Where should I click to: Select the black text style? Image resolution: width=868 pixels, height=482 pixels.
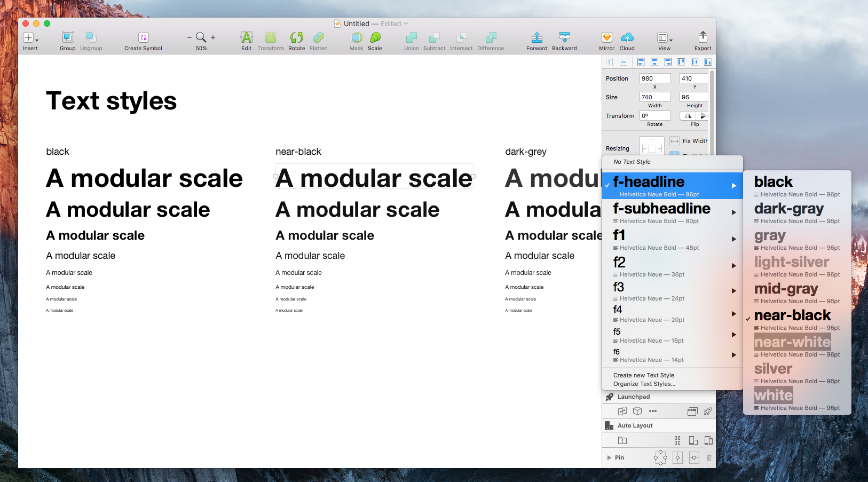[x=797, y=185]
